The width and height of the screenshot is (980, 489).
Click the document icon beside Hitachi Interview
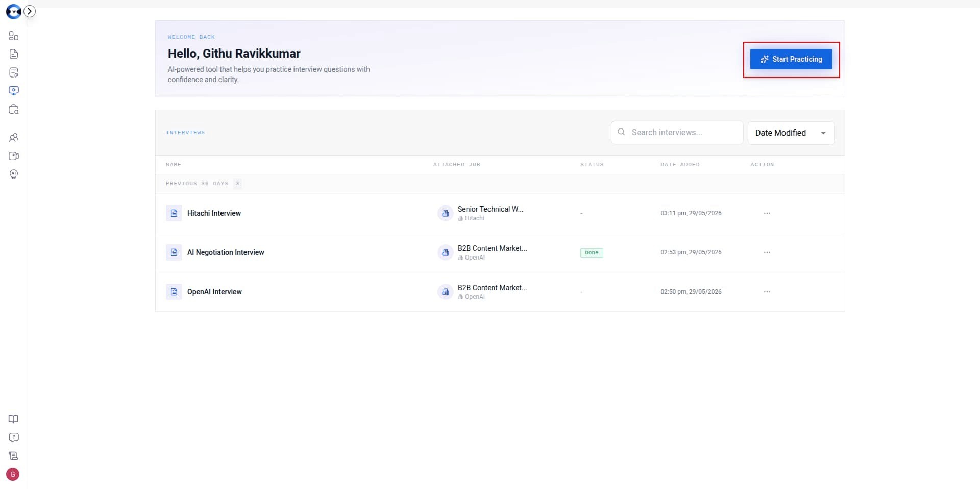pos(174,213)
